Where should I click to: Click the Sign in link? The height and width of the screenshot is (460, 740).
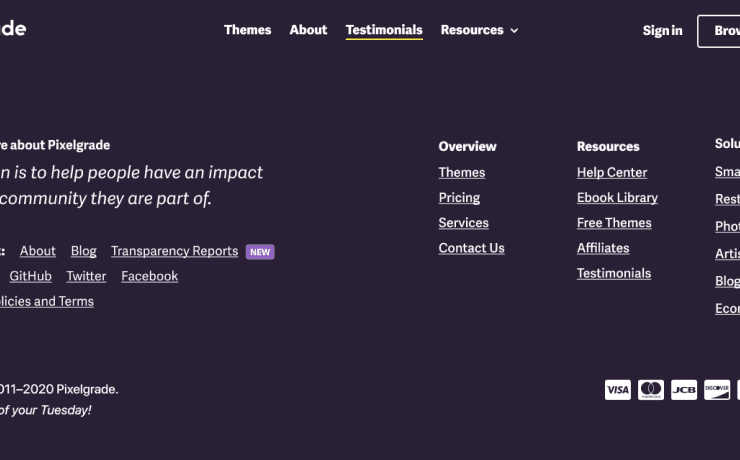tap(662, 31)
